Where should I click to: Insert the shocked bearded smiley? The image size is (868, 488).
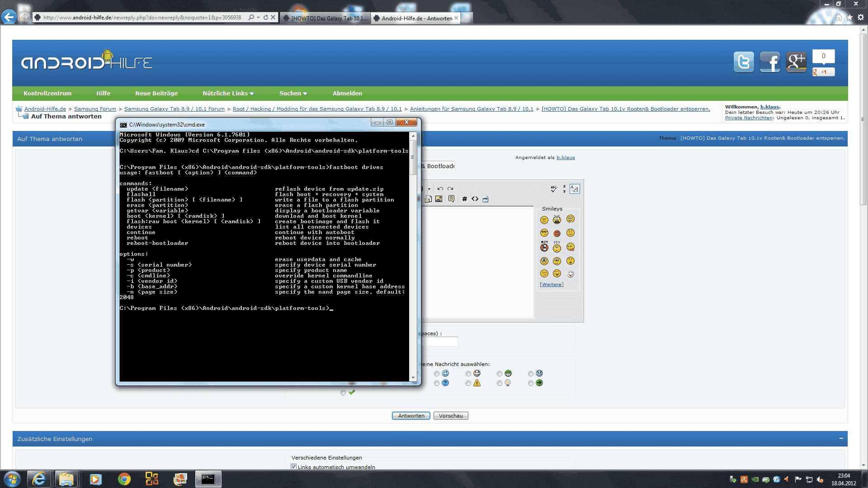tap(557, 220)
